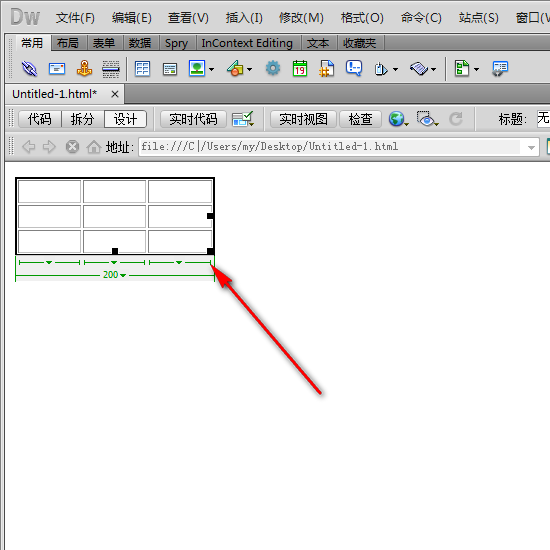The width and height of the screenshot is (550, 550).
Task: Open the Script dropdown arrow
Action: tap(434, 69)
